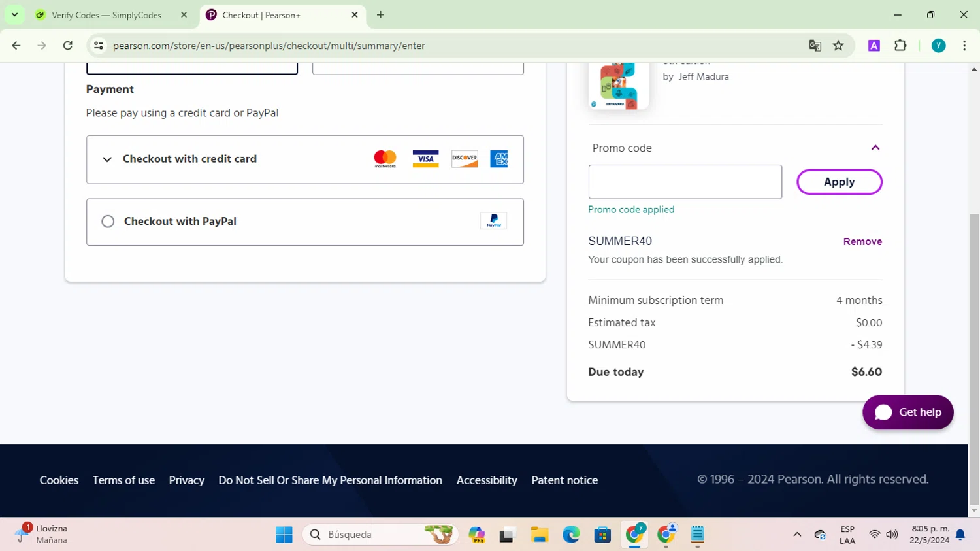Close the Verify Codes — SimplyCodes tab
980x551 pixels.
point(184,15)
